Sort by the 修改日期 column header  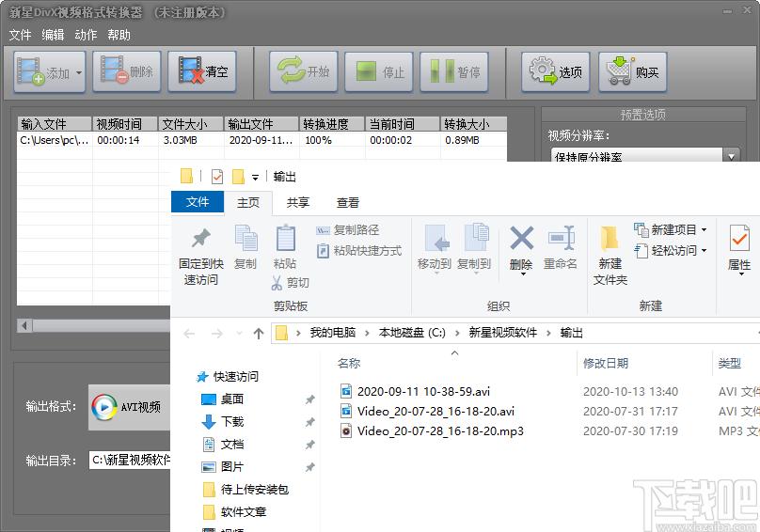[x=606, y=364]
